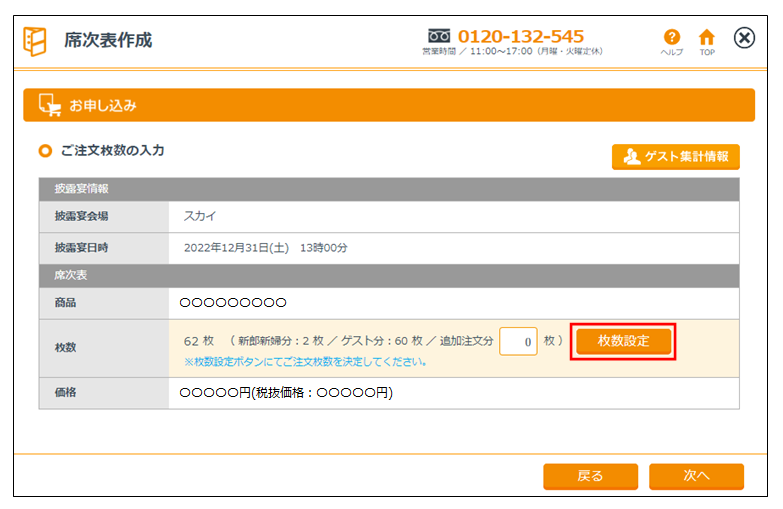Click the 披露宴日時 date value
783x509 pixels.
tap(265, 247)
